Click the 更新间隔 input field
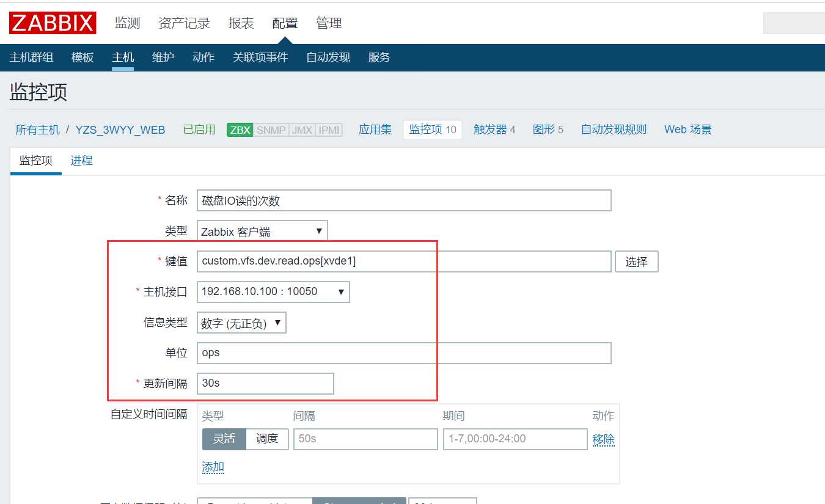This screenshot has height=504, width=825. [265, 384]
